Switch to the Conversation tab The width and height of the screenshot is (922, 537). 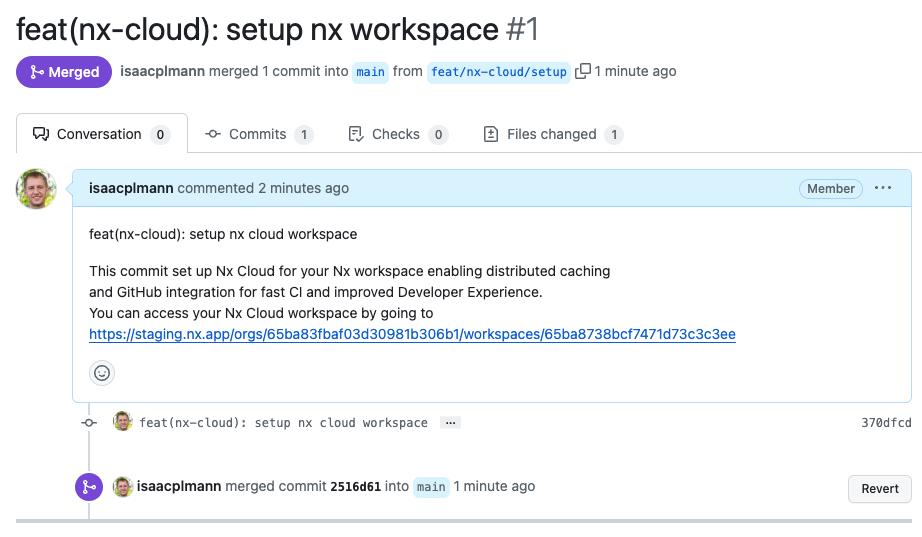tap(101, 134)
